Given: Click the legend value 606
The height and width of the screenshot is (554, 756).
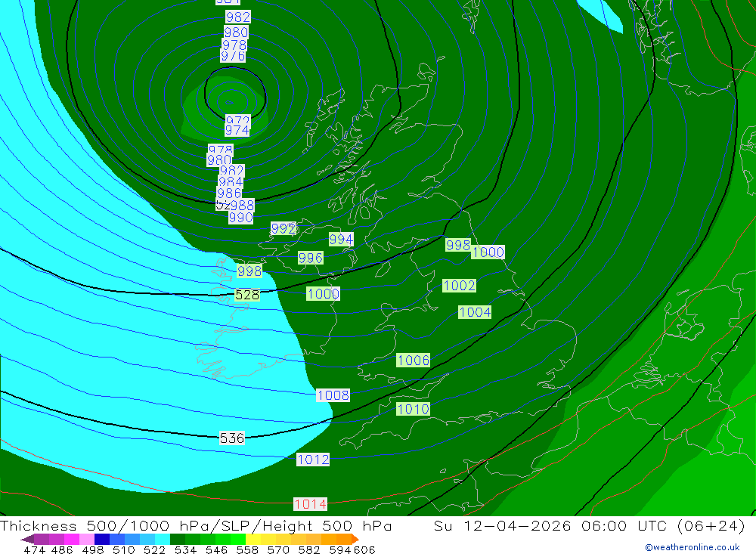Looking at the screenshot, I should pos(364,550).
